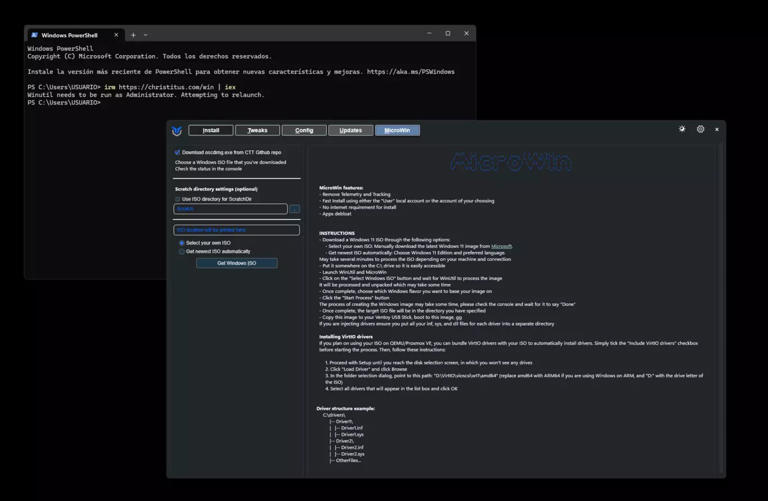
Task: Maximize the PowerShell window
Action: point(448,33)
